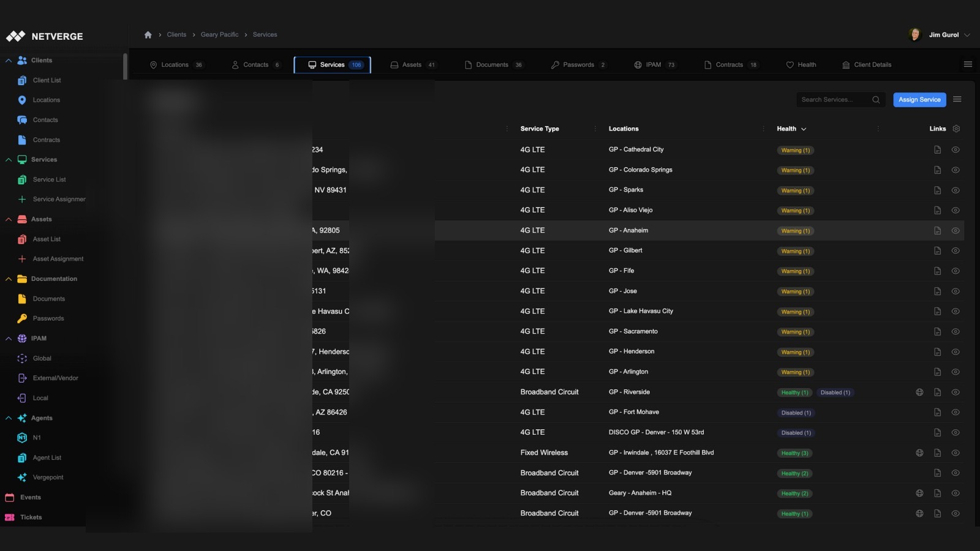Click the globe link icon on GP - Riverside row
The width and height of the screenshot is (980, 551).
[919, 392]
